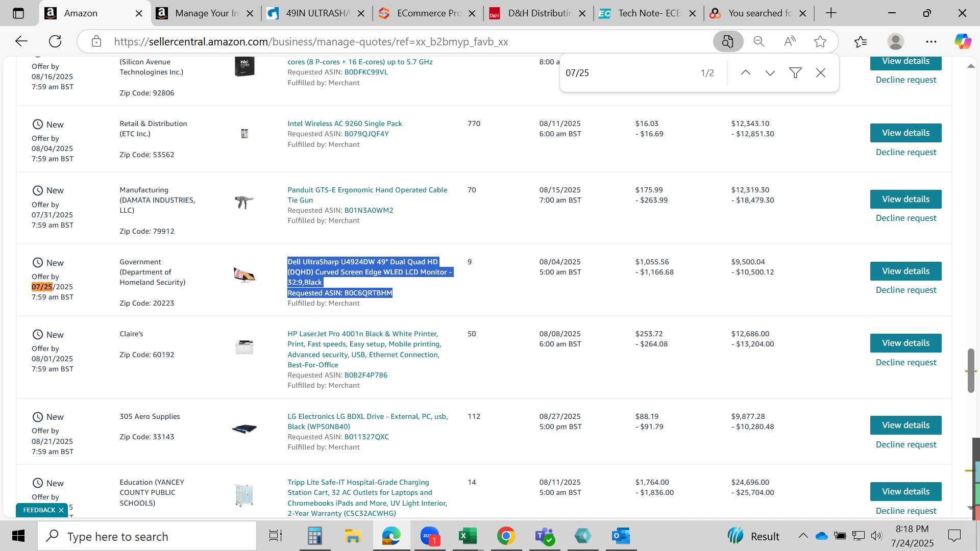
Task: View details for LG BDXL Drive
Action: pos(905,425)
